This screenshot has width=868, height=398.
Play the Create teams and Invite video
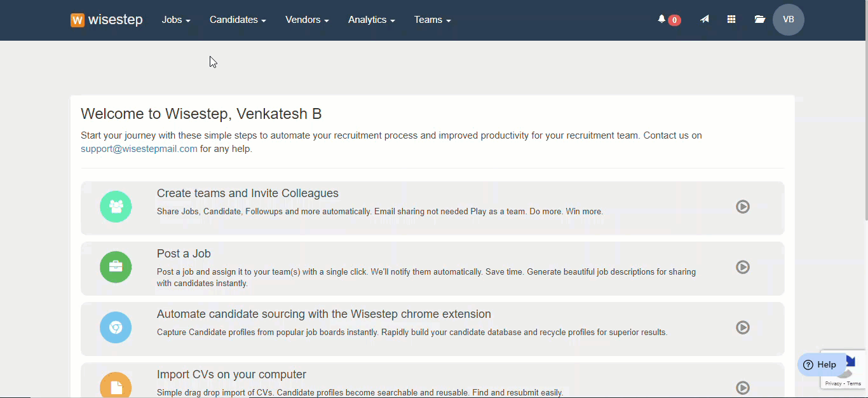click(743, 207)
